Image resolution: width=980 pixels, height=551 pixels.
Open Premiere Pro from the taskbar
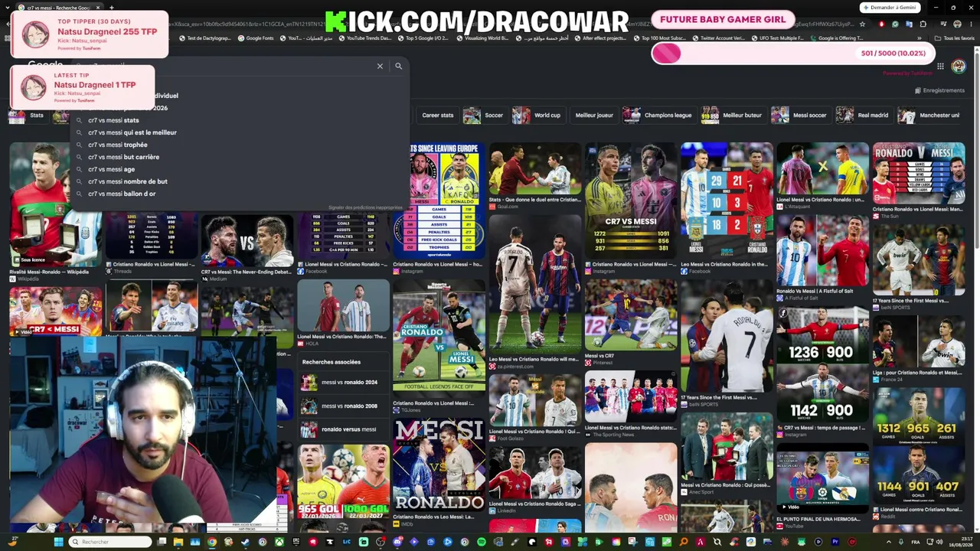(x=835, y=542)
